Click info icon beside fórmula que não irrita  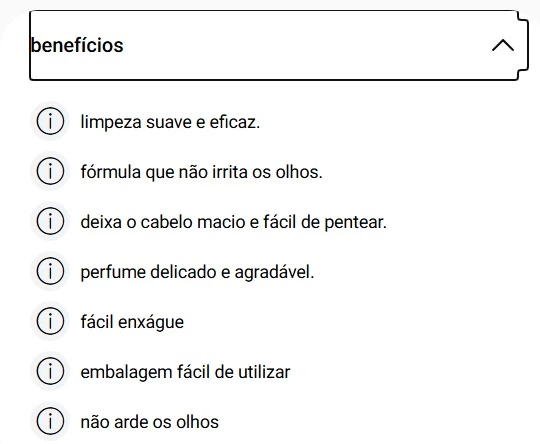tap(50, 171)
